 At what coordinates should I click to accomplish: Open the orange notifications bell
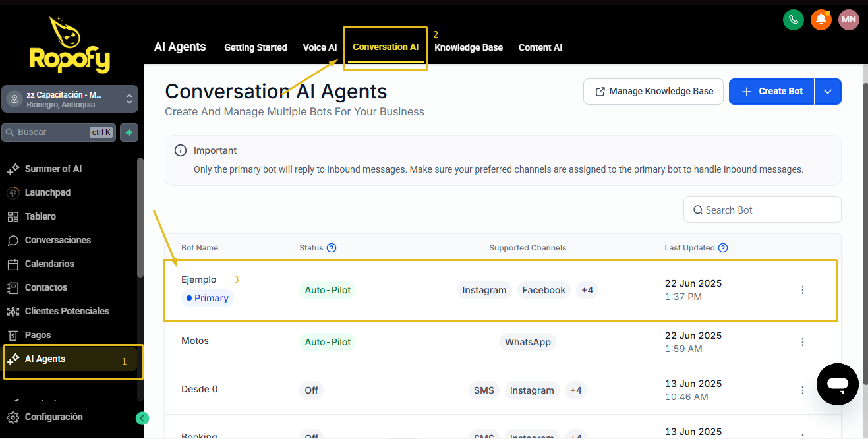coord(821,20)
